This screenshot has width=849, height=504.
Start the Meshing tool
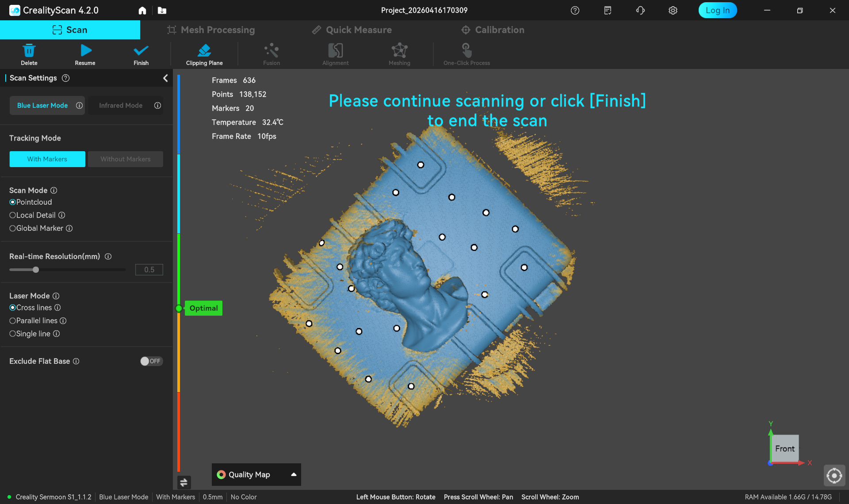(399, 54)
